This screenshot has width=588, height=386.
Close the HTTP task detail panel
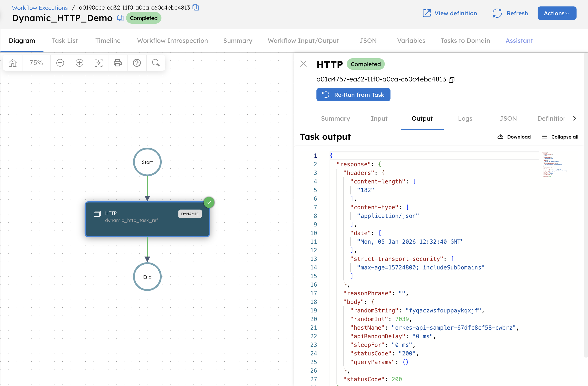(x=303, y=64)
